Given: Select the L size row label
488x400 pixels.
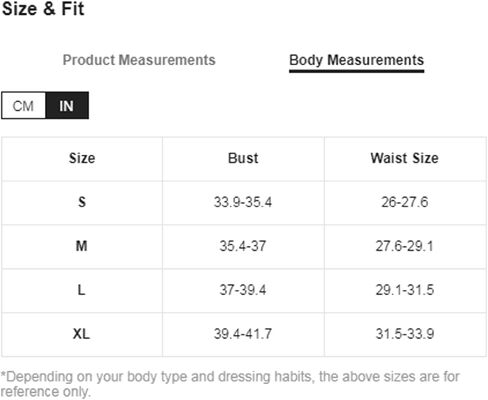Looking at the screenshot, I should [81, 290].
